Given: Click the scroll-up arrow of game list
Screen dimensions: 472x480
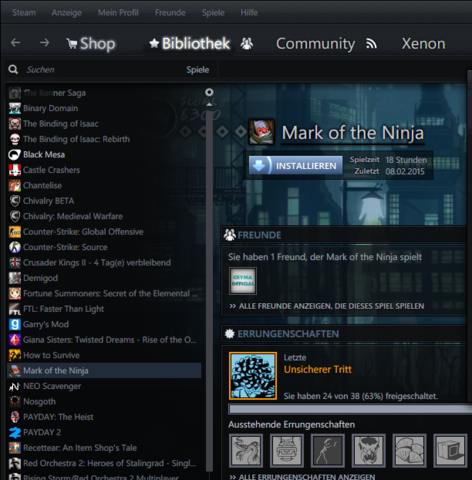Looking at the screenshot, I should (209, 104).
